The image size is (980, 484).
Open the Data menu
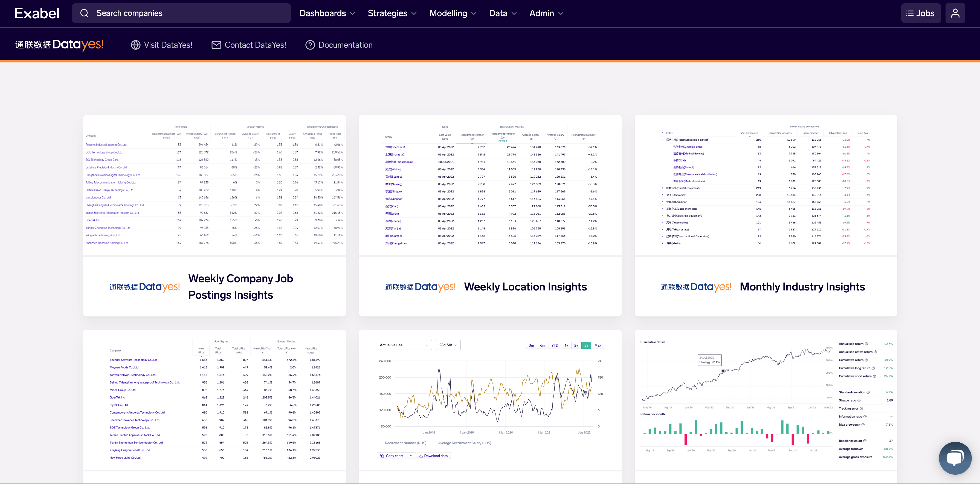(x=503, y=13)
